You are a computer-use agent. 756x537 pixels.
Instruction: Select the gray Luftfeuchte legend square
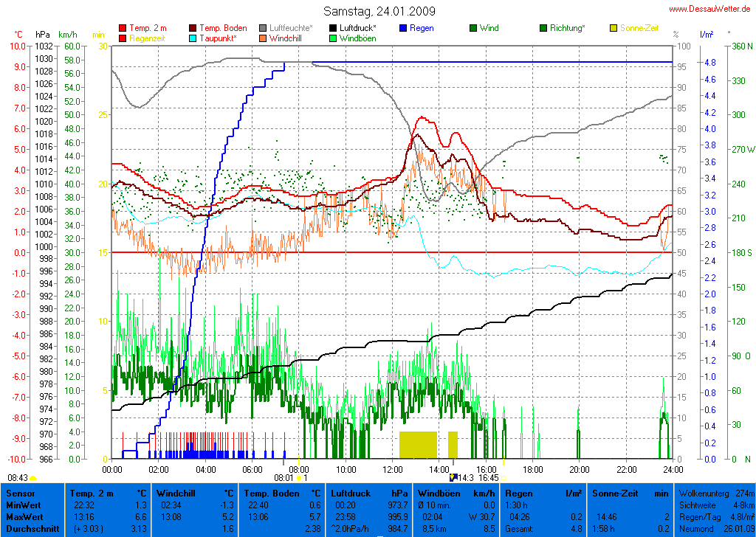coord(264,28)
